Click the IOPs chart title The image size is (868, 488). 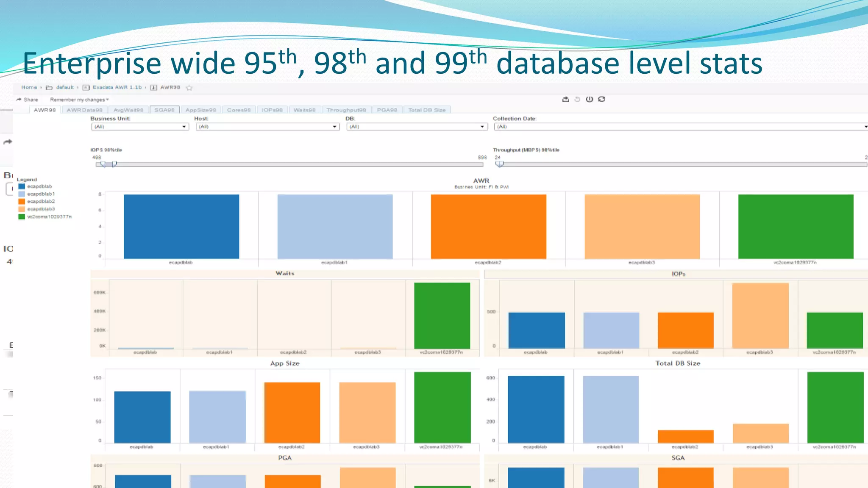point(679,274)
